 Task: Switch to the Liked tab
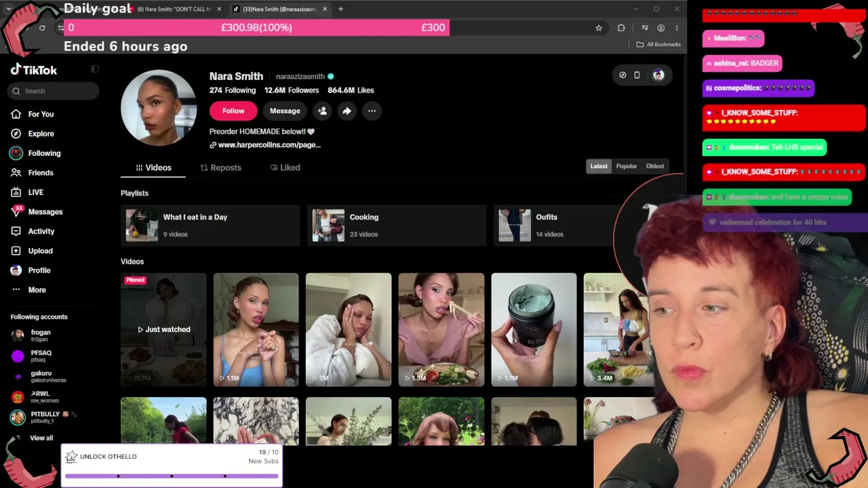(x=285, y=167)
